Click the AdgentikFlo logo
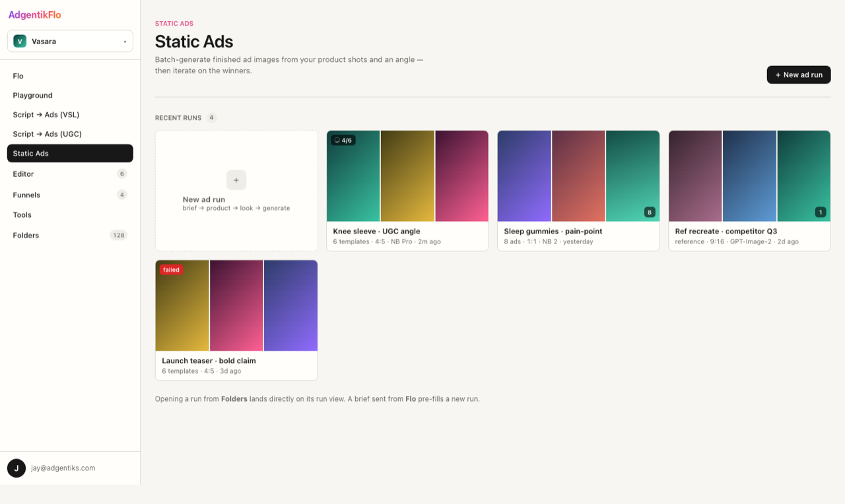 click(x=35, y=15)
